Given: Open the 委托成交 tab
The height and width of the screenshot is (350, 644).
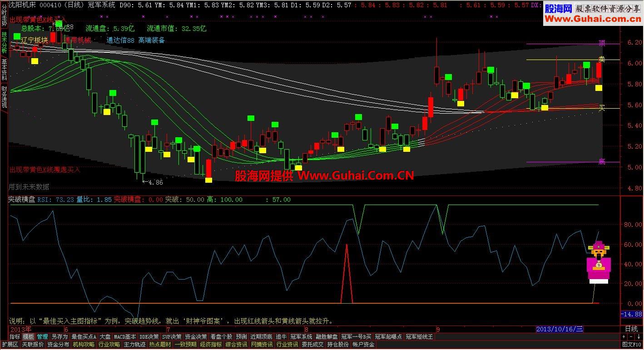Looking at the screenshot, I should tap(312, 345).
